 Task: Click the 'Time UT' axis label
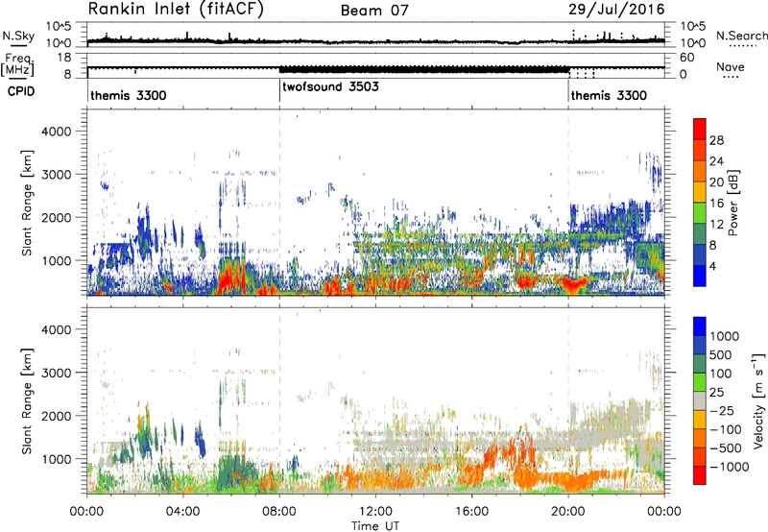coord(375,526)
